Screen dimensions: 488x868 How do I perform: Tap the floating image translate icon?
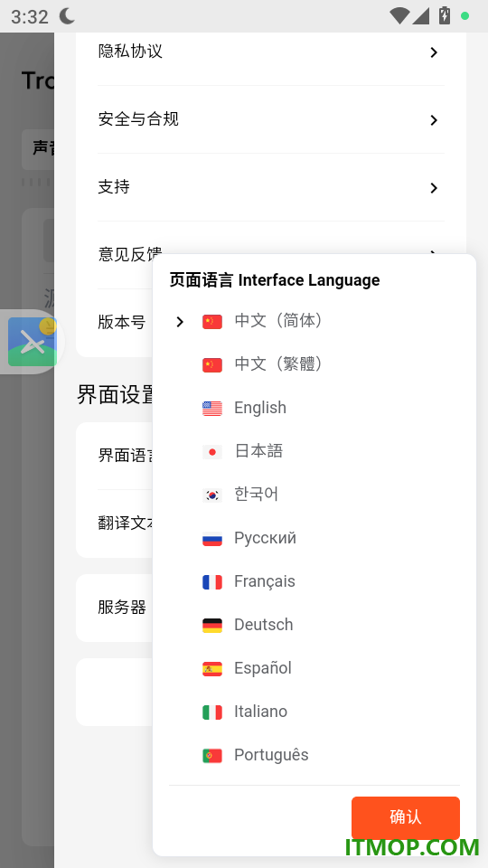(x=33, y=342)
